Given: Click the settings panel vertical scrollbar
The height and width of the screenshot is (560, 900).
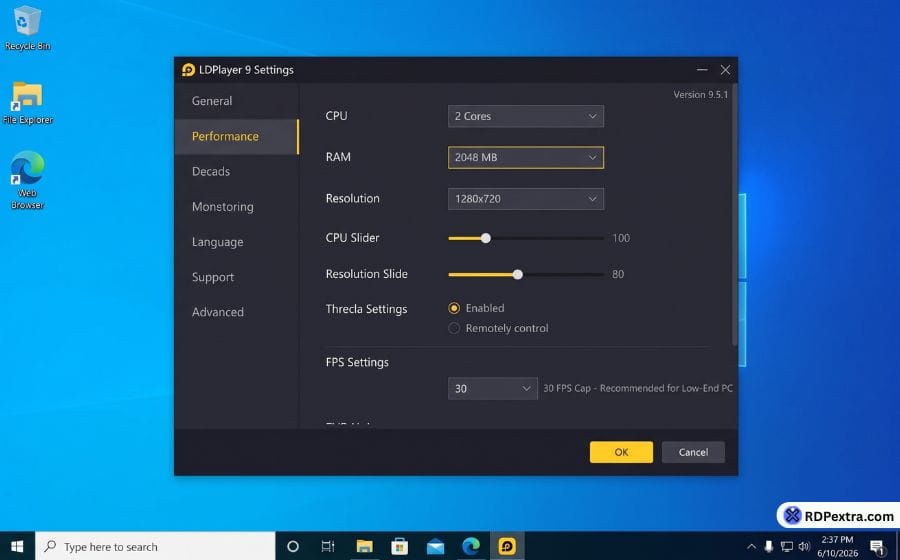Looking at the screenshot, I should [734, 215].
